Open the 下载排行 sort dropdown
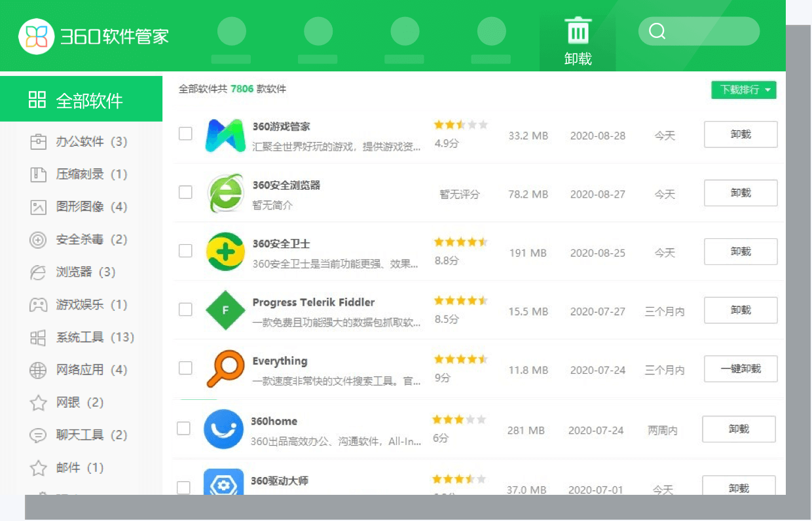 (x=743, y=90)
